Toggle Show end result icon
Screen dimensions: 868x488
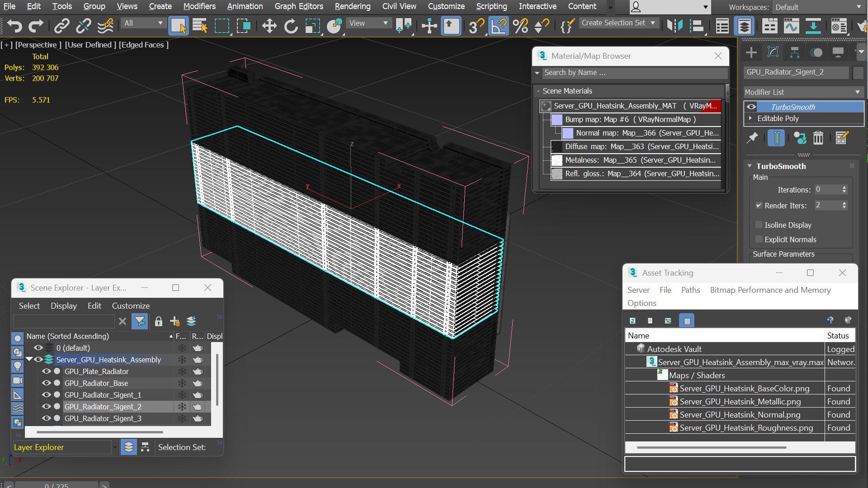pos(776,138)
